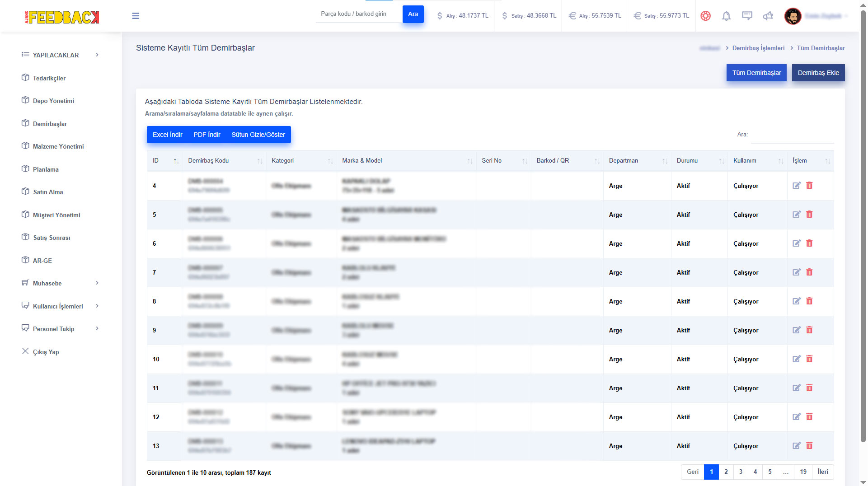Viewport: 868px width, 486px height.
Task: Sort table by Durumu column
Action: click(x=699, y=161)
